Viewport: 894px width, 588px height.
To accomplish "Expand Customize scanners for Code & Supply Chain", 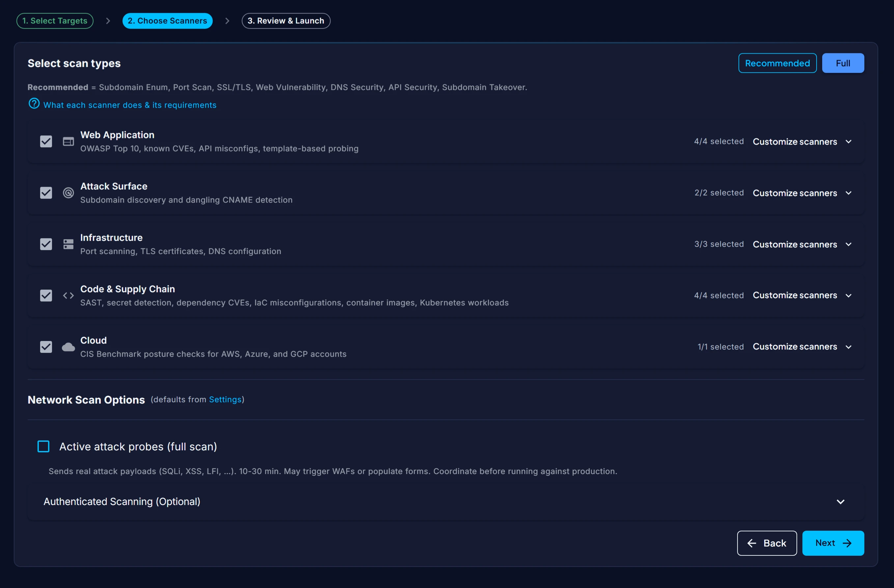I will [802, 295].
